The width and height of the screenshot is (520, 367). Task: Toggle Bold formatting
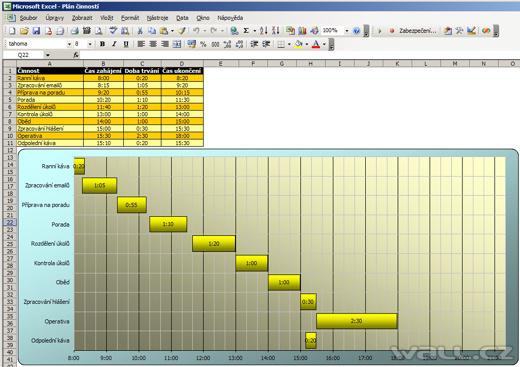(102, 44)
